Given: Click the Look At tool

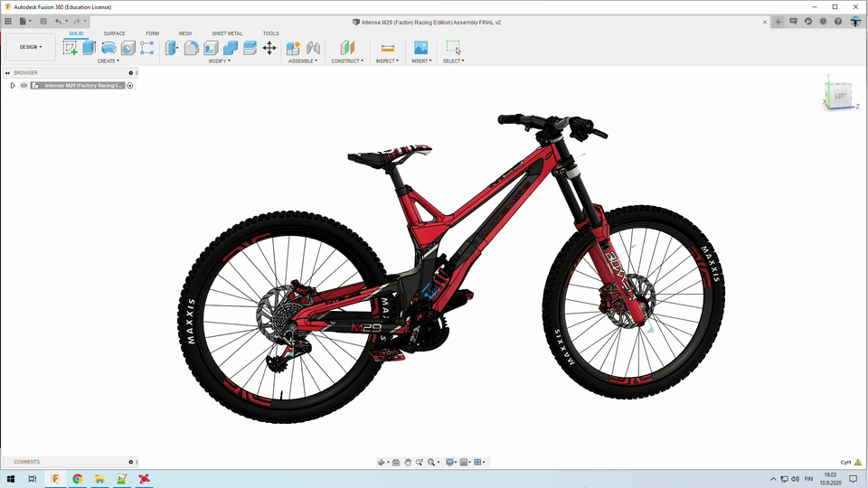Looking at the screenshot, I should coord(396,462).
